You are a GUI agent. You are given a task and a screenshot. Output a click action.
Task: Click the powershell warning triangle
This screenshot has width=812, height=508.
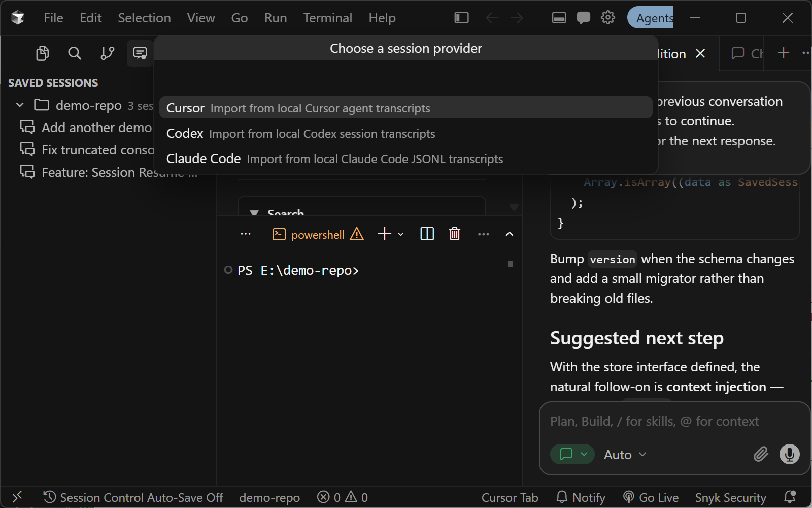357,234
